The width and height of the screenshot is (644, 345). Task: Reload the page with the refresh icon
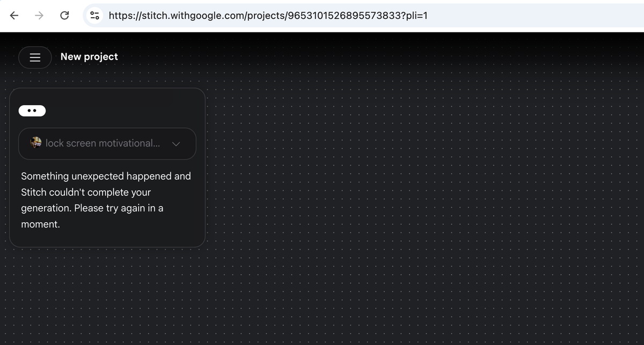coord(64,16)
